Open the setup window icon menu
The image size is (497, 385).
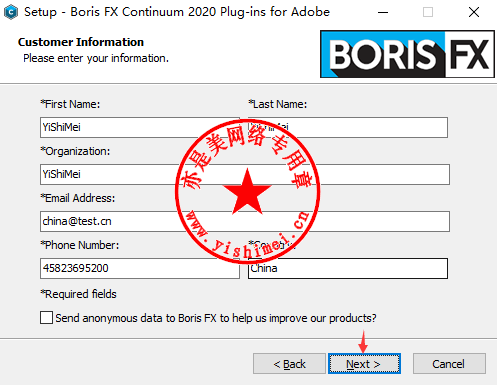(x=11, y=12)
